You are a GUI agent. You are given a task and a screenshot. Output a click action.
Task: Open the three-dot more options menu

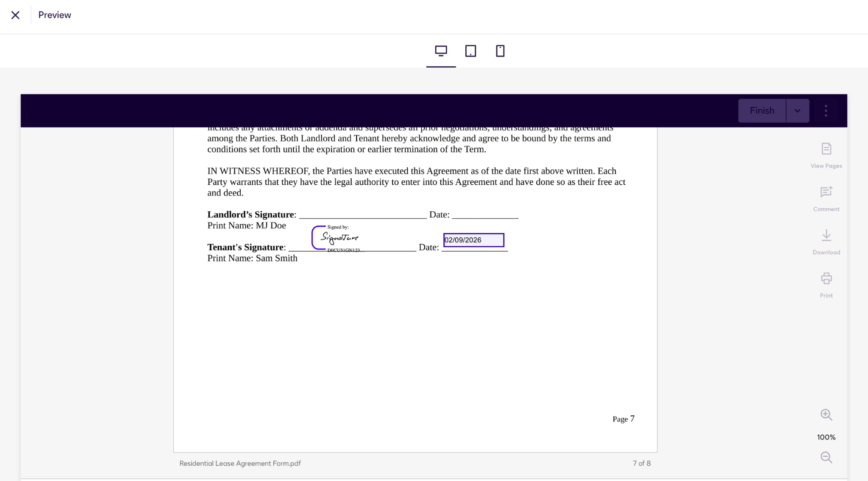tap(826, 111)
